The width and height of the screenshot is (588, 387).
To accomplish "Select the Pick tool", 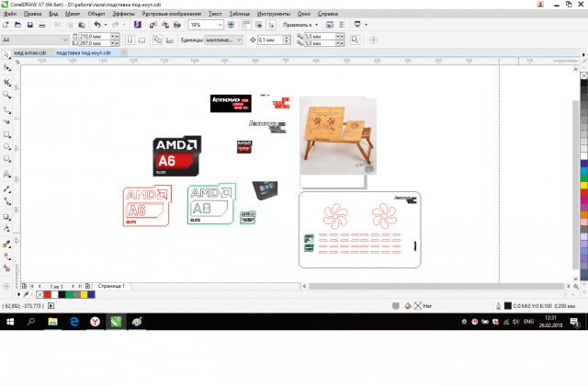I will click(x=6, y=55).
